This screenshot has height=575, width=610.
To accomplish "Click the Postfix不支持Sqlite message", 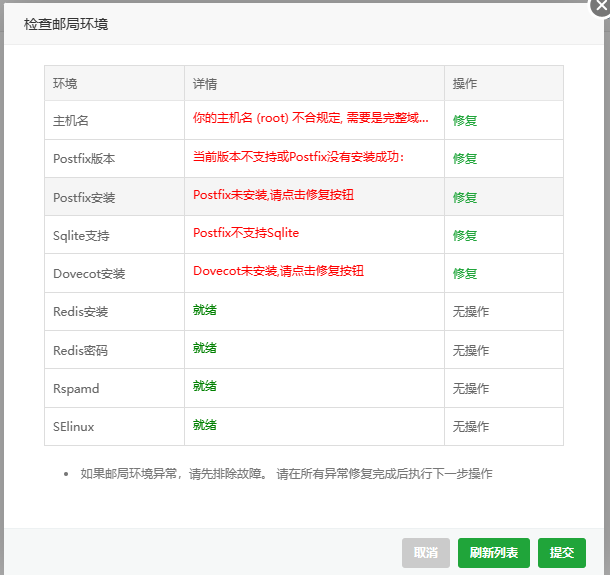I will [246, 233].
